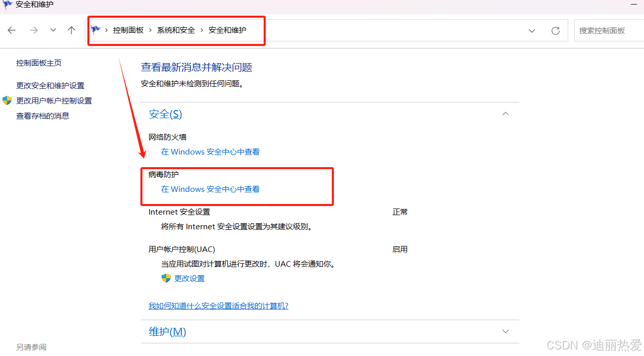Open 我如何知道什么安全设置适合我的计算机 help link
The image size is (644, 356).
(x=218, y=306)
